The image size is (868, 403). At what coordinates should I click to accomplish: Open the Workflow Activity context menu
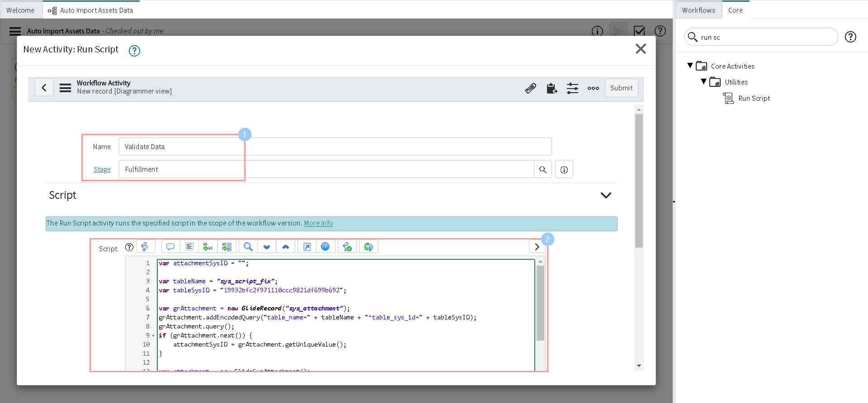click(65, 88)
